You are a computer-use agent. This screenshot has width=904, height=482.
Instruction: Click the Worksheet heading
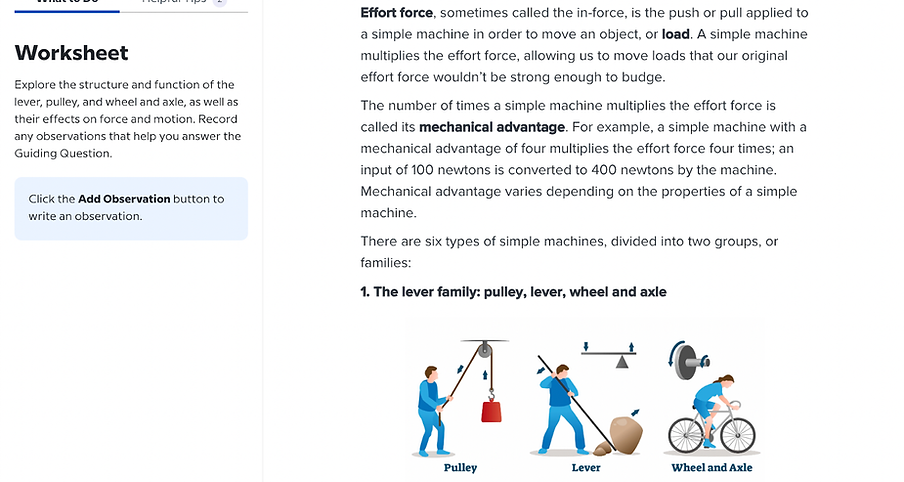coord(72,53)
